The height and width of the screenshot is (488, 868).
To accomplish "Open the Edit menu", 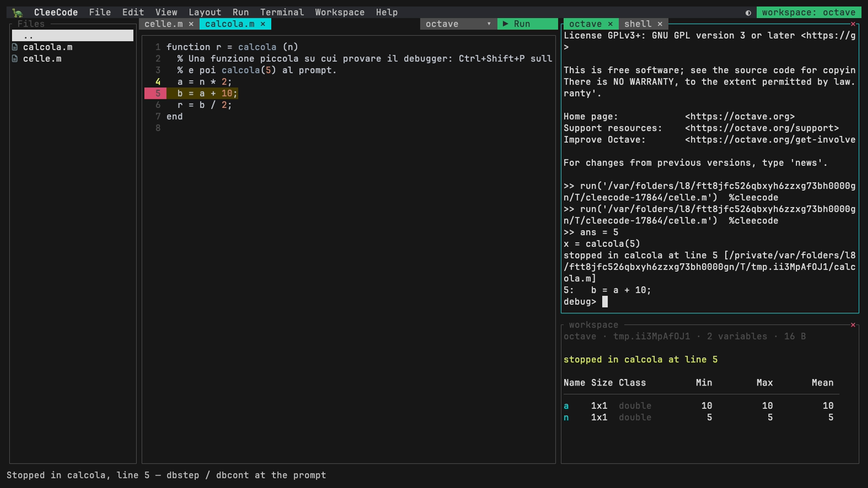I will 133,12.
